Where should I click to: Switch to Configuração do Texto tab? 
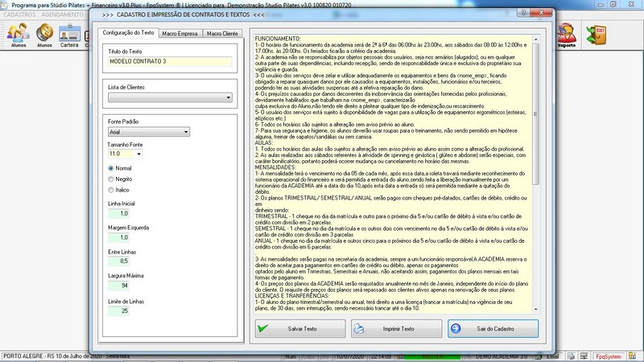(128, 32)
